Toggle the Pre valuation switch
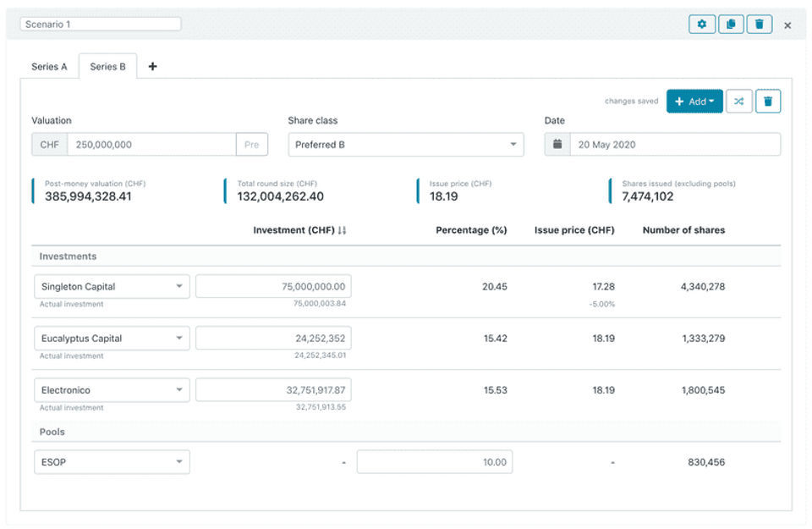 tap(251, 145)
